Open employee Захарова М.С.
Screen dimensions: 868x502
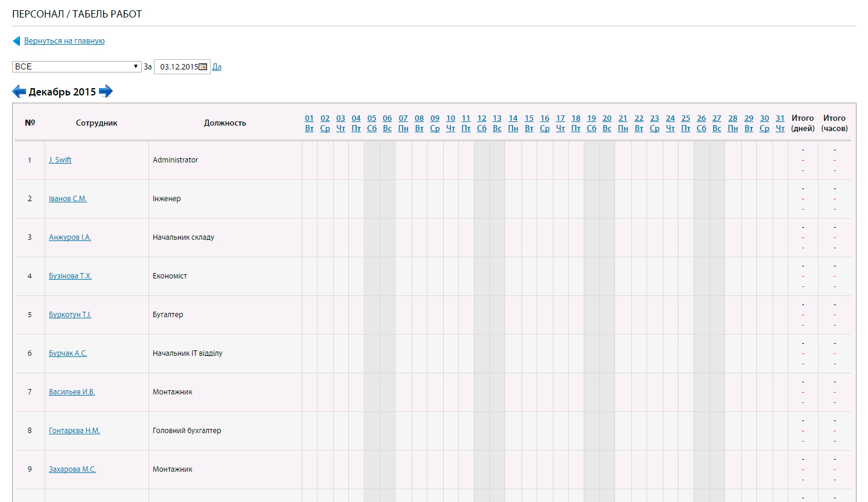[x=72, y=469]
